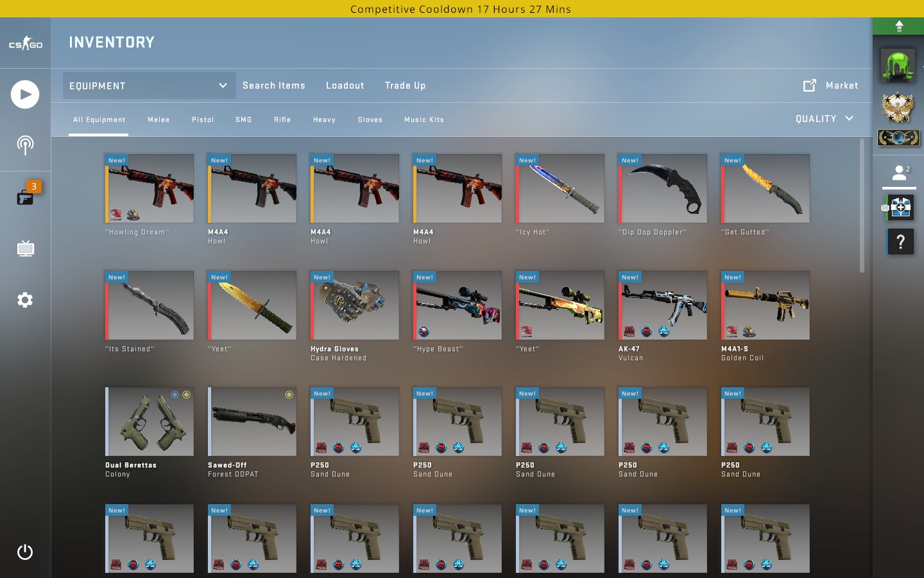Image resolution: width=924 pixels, height=578 pixels.
Task: Select the friend avatar with cross emblem
Action: [900, 207]
